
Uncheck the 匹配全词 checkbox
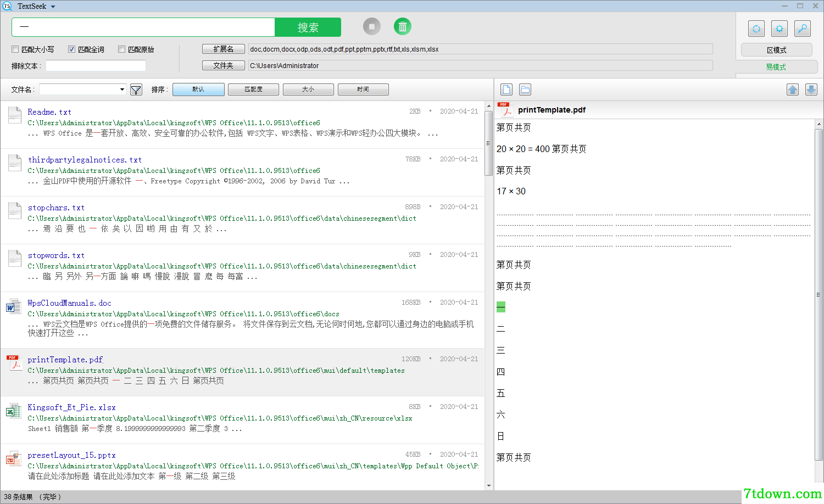pyautogui.click(x=71, y=49)
